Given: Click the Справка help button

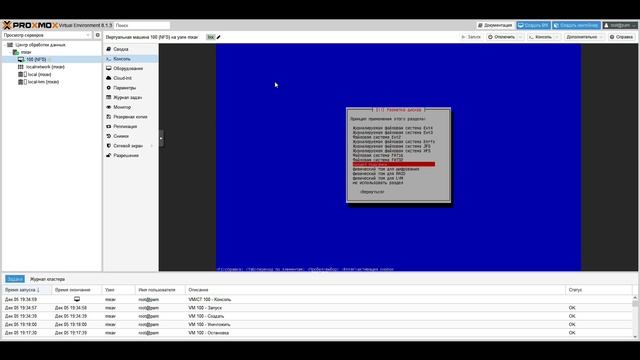Looking at the screenshot, I should coord(621,37).
